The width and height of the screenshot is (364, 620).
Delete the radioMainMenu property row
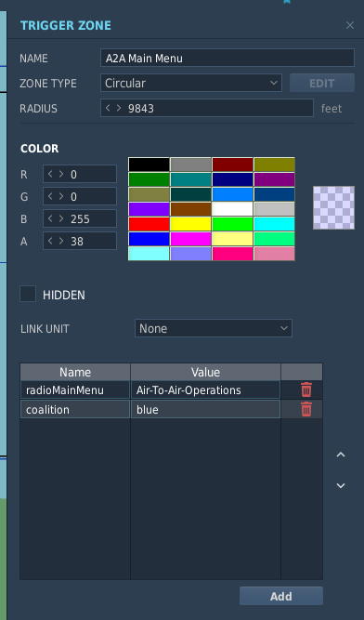[306, 389]
